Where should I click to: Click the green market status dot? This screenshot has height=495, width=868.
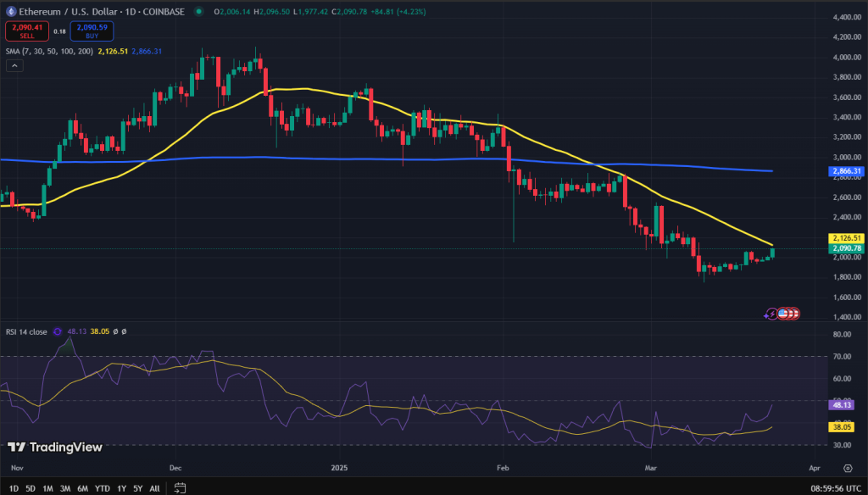[198, 12]
